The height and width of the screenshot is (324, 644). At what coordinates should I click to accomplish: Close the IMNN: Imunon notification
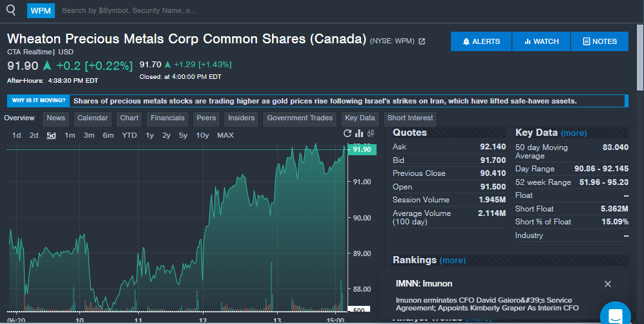click(x=608, y=284)
